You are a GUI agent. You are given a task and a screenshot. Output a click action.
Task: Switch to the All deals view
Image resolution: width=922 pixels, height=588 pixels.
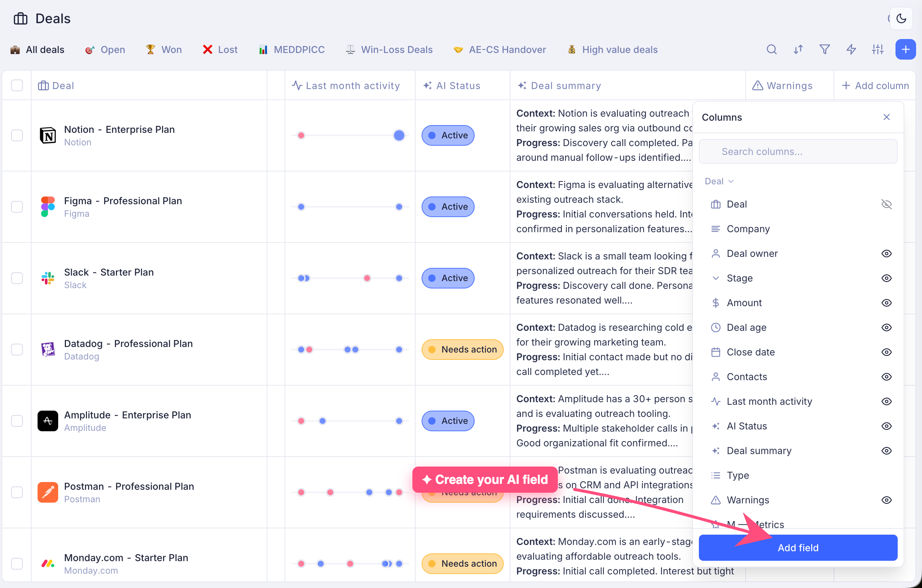pyautogui.click(x=37, y=50)
